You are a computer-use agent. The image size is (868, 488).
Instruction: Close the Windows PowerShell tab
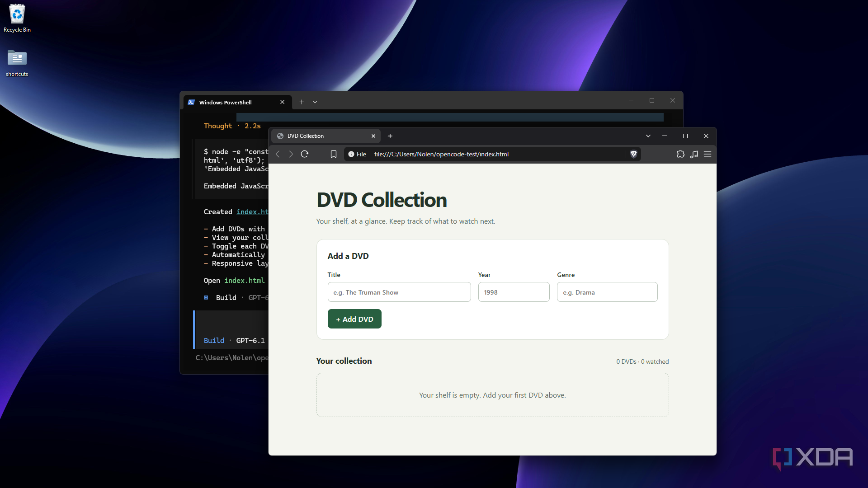tap(282, 102)
